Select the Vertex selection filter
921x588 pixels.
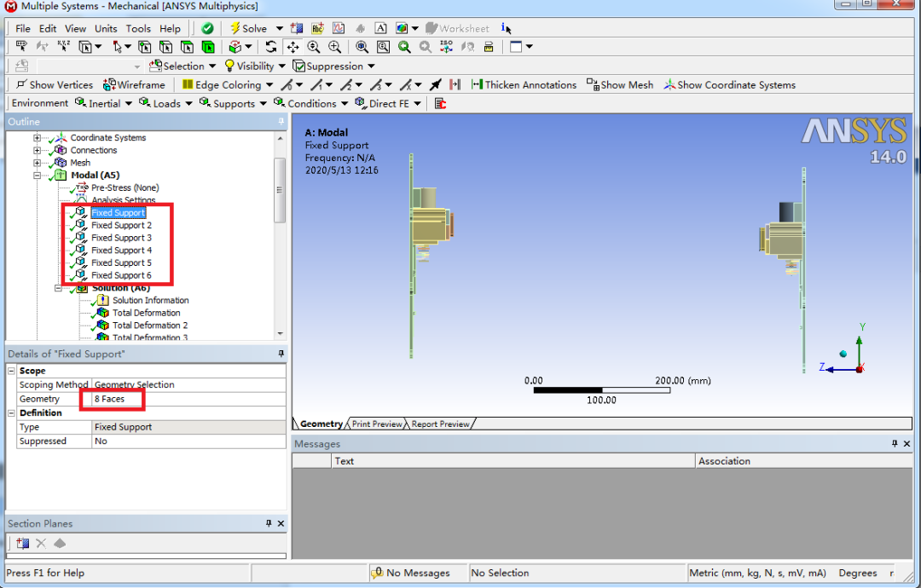[144, 47]
